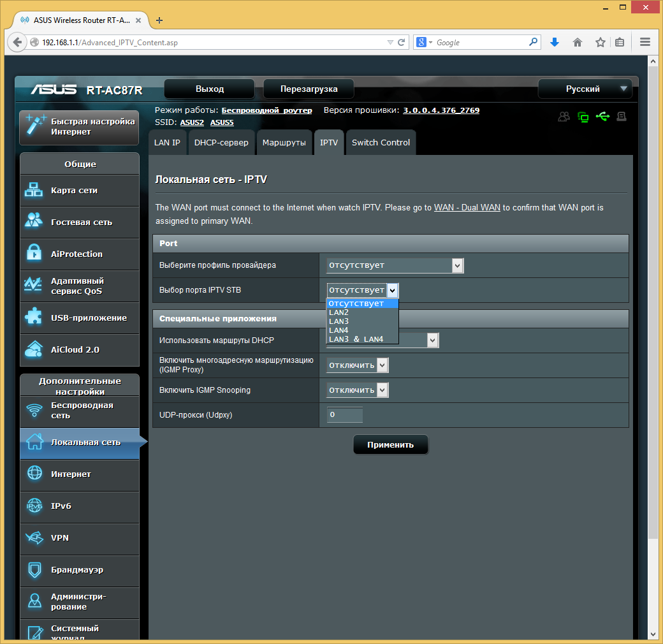Open AiProtection lock icon
The width and height of the screenshot is (663, 644).
coord(34,252)
